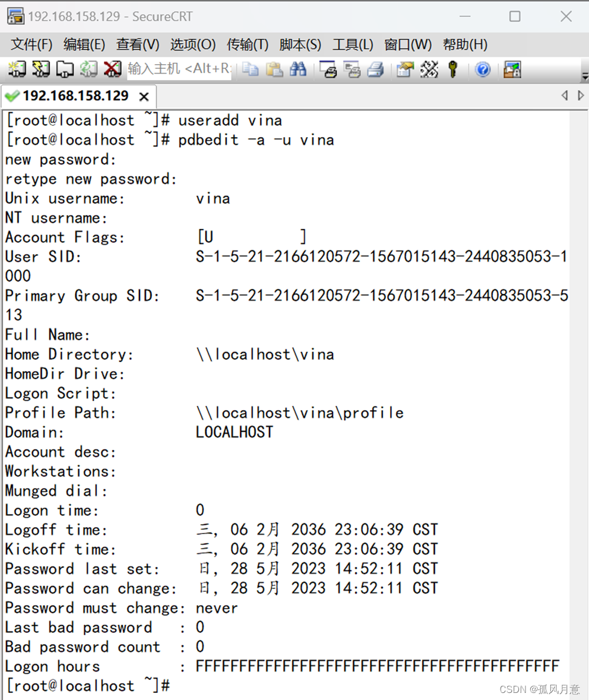The height and width of the screenshot is (700, 589).
Task: Select the Connect icon on the toolbar
Action: tap(16, 69)
